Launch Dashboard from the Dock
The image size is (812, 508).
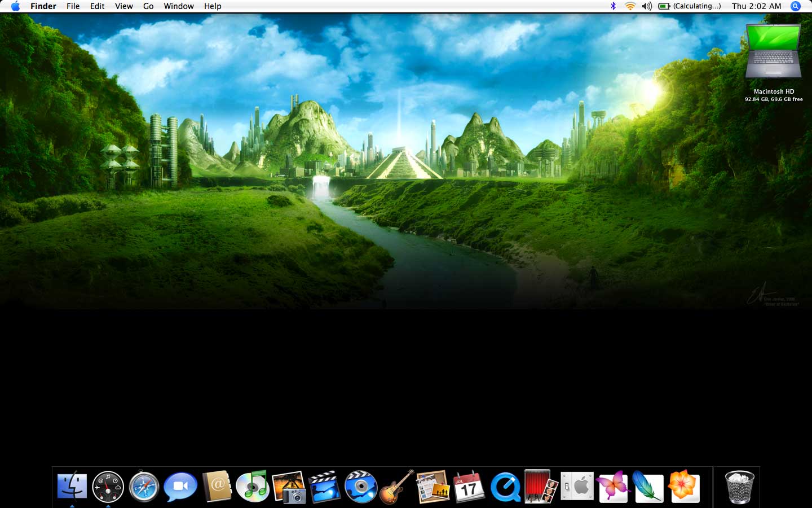(108, 487)
